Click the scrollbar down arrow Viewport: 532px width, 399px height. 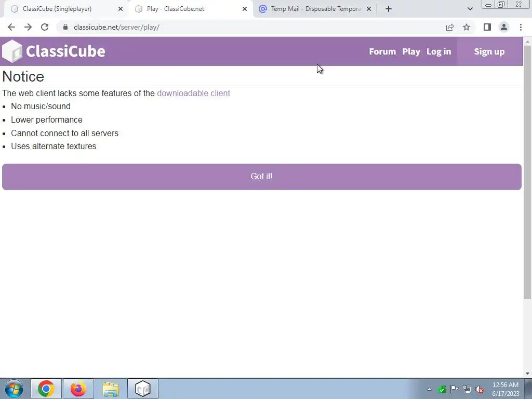527,374
